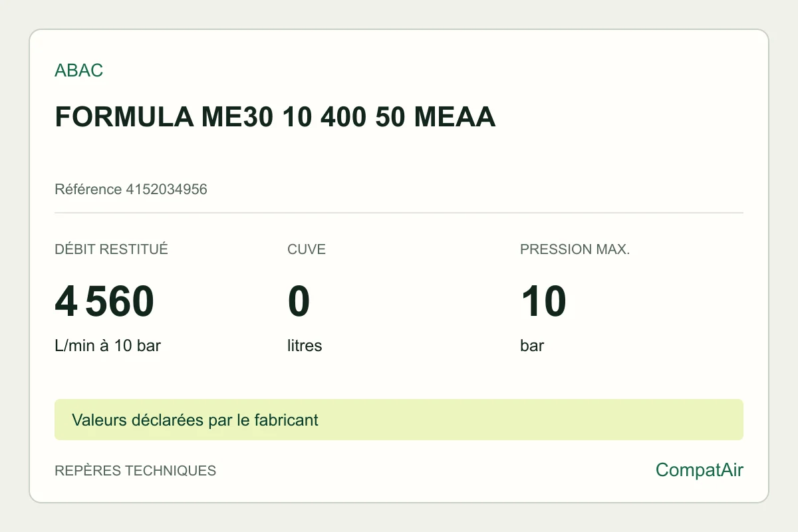798x532 pixels.
Task: Click the reference number 4152034956
Action: pos(166,190)
